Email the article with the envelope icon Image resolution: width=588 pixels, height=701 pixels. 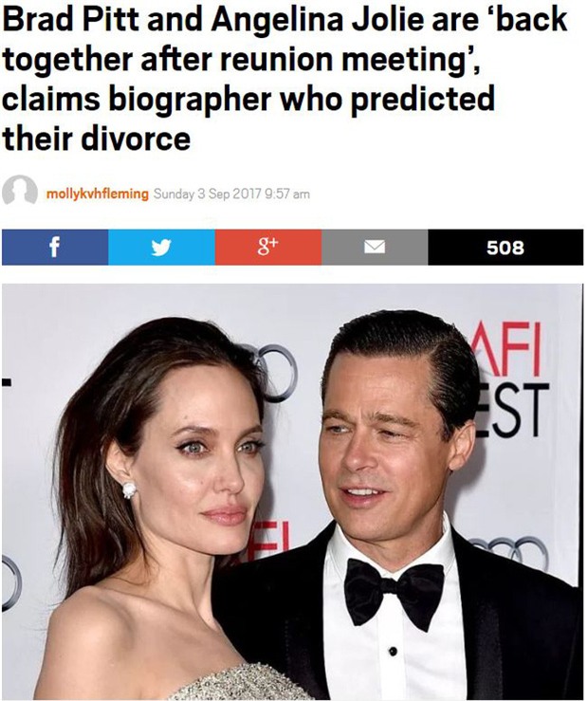coord(375,248)
